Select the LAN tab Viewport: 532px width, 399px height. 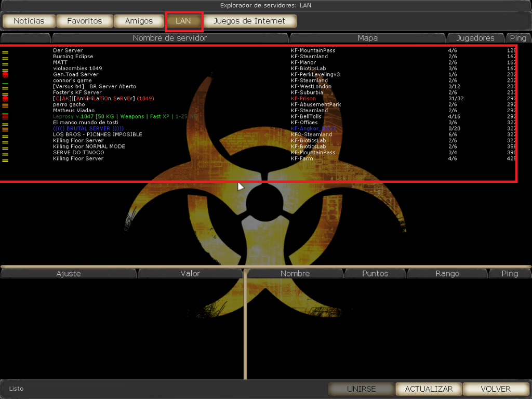[183, 21]
